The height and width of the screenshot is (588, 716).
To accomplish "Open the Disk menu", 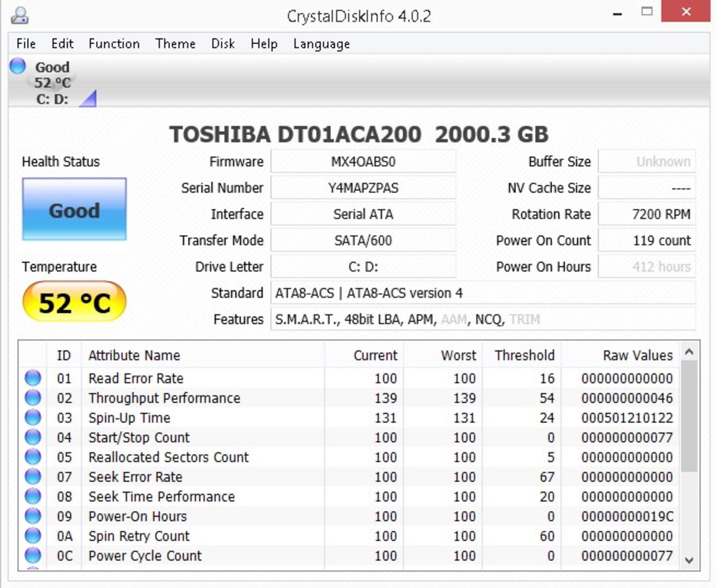I will click(223, 44).
